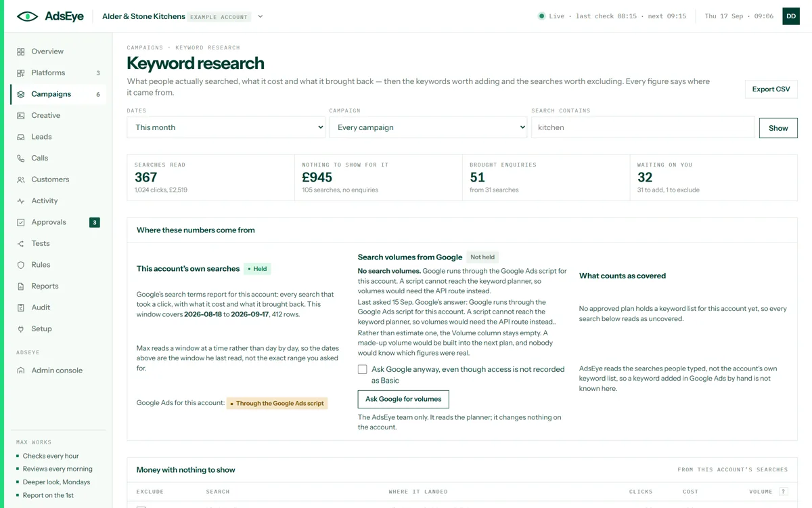Image resolution: width=812 pixels, height=508 pixels.
Task: Click the 'Not held' status badge
Action: click(483, 257)
